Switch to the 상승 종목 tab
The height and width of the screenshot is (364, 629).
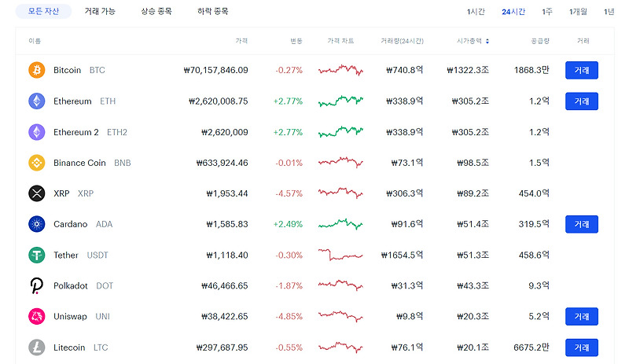(x=157, y=12)
